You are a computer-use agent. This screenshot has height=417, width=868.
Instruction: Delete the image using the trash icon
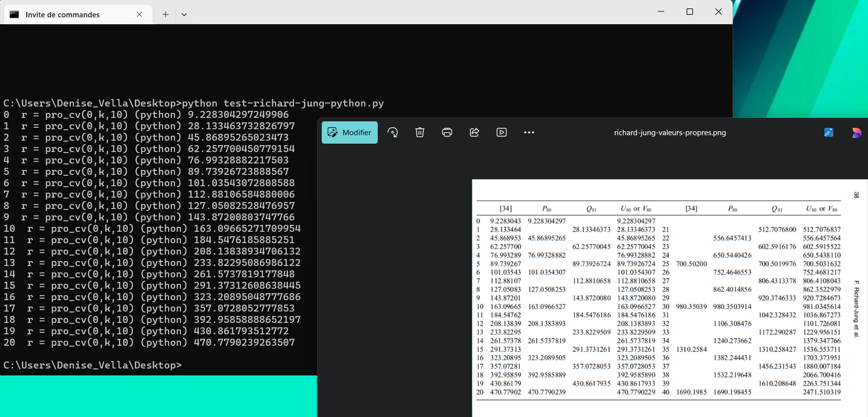pos(420,132)
